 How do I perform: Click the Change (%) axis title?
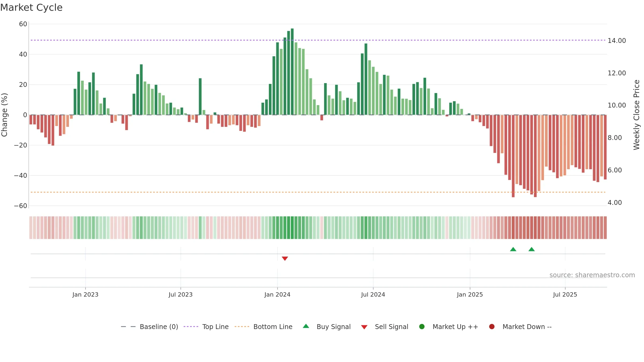point(4,115)
